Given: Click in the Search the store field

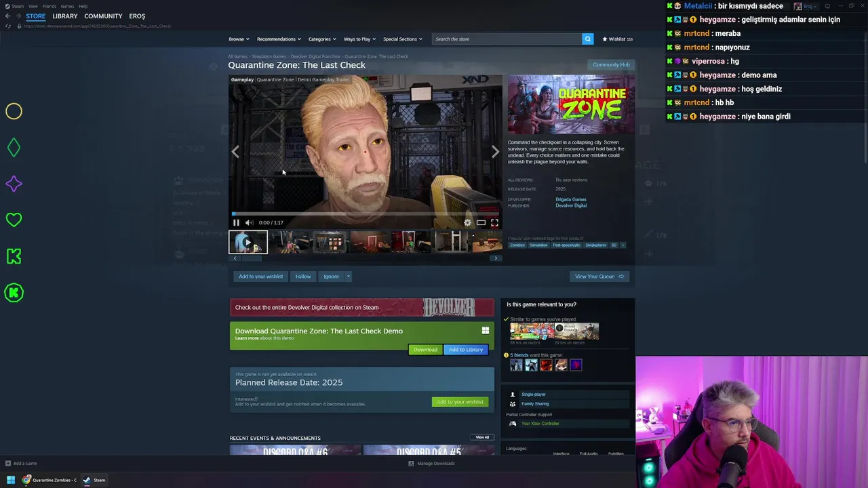Looking at the screenshot, I should 507,39.
